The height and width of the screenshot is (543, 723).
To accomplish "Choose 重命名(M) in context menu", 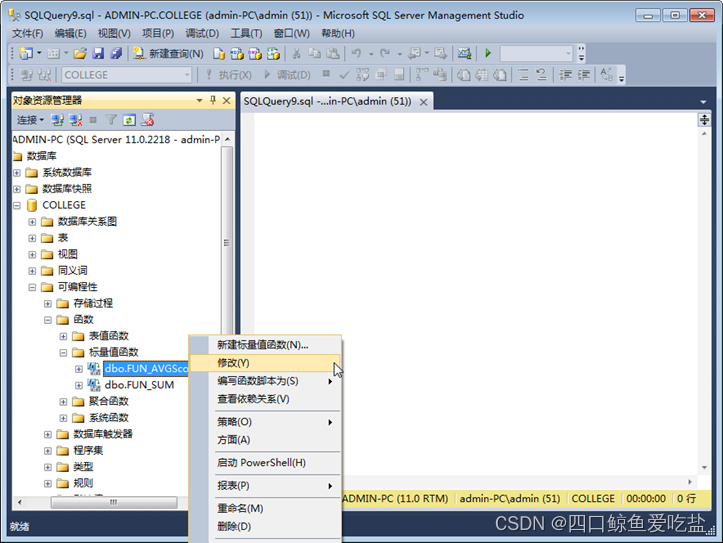I will 265,508.
